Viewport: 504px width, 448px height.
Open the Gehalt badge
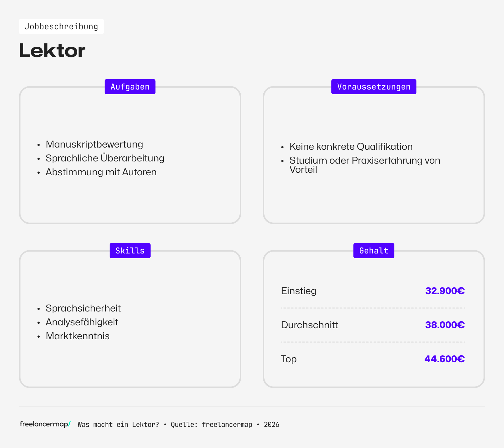point(374,250)
